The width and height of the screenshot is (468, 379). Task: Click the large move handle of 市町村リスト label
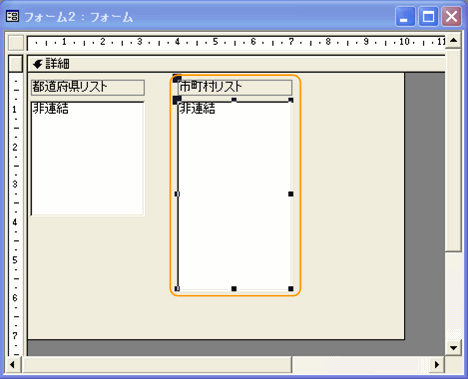177,79
